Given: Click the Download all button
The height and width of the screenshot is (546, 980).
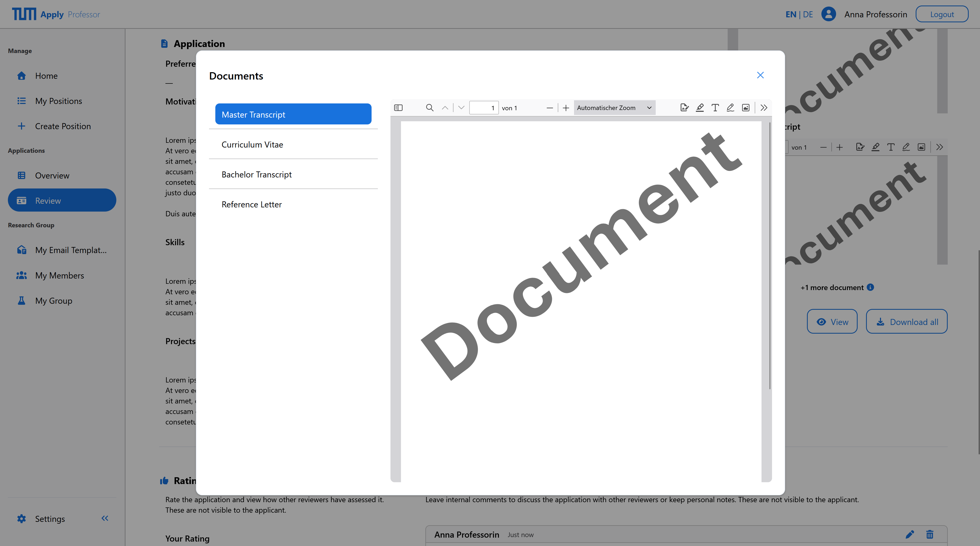Looking at the screenshot, I should coord(906,321).
